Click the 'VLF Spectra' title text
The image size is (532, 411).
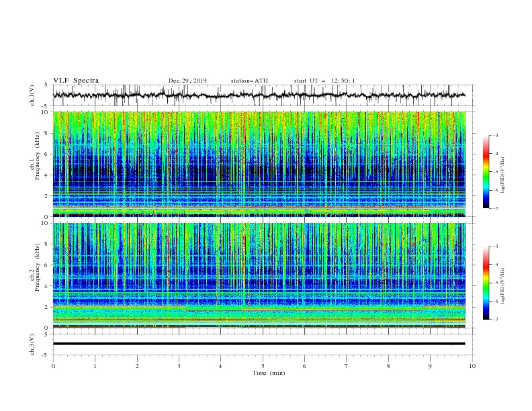click(76, 81)
